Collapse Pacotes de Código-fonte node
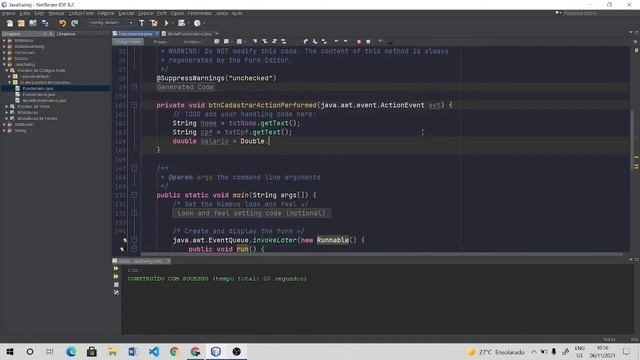The height and width of the screenshot is (360, 640). click(x=7, y=70)
